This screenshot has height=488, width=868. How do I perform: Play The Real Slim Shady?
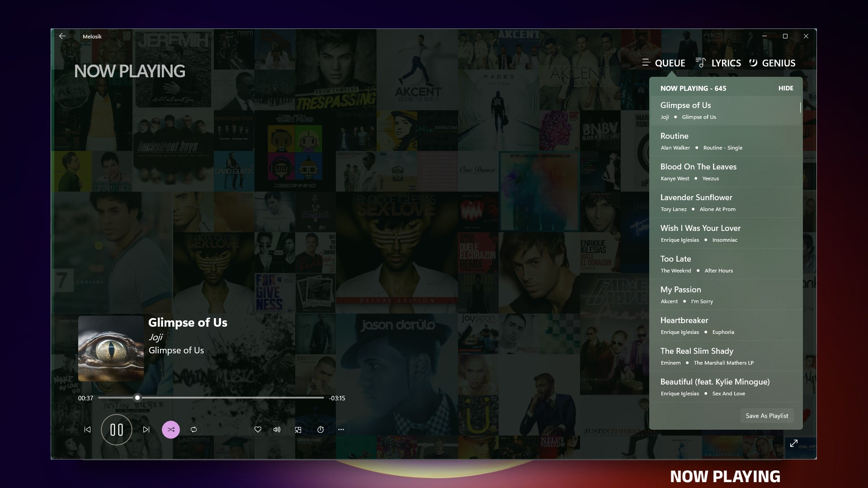coord(726,356)
